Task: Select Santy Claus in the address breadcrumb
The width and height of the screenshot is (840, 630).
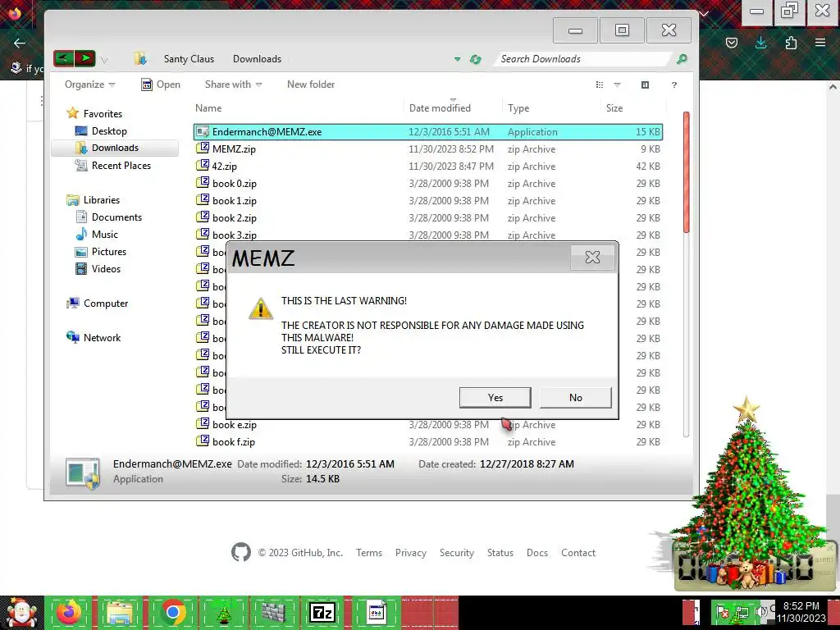Action: click(189, 59)
